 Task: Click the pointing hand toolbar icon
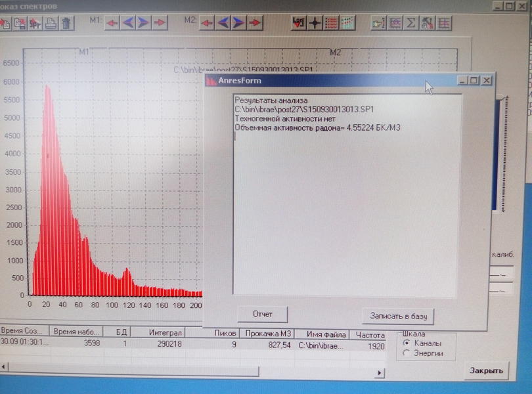379,23
